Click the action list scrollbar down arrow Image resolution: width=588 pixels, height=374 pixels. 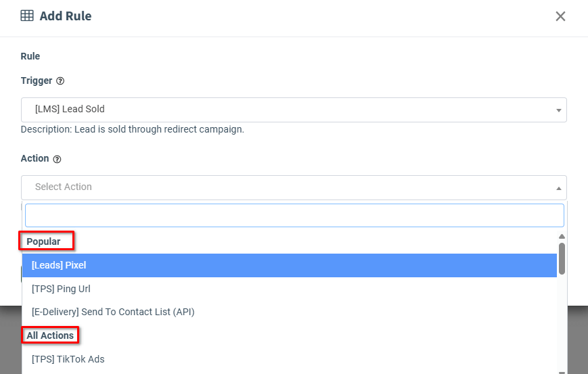[x=562, y=371]
